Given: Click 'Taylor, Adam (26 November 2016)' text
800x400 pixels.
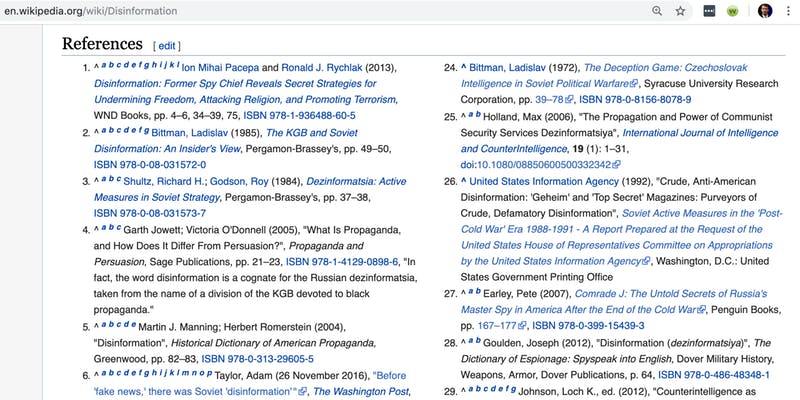Looking at the screenshot, I should 291,376.
